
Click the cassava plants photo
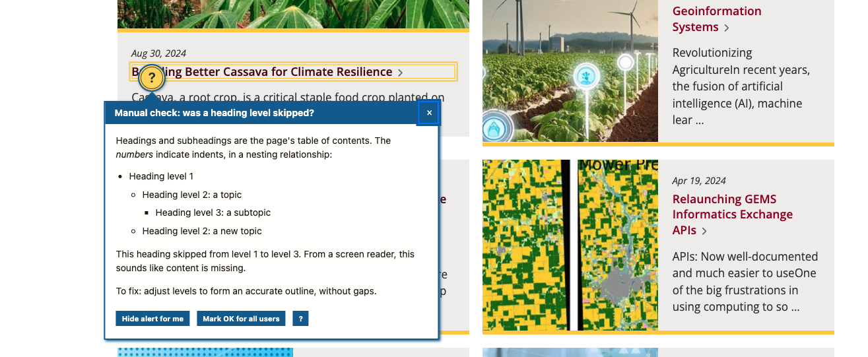coord(293,13)
